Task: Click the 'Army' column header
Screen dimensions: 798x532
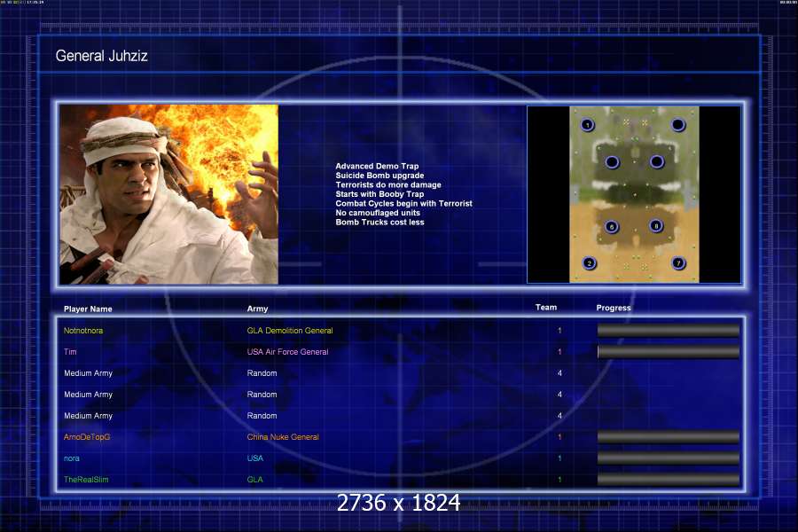Action: pos(257,309)
